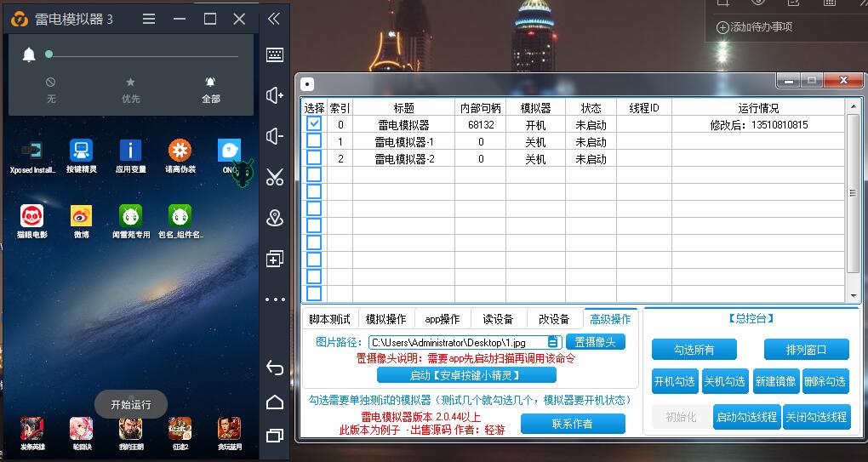Uncheck the 雷电模拟器 row 0 checkbox
The height and width of the screenshot is (462, 868).
pyautogui.click(x=314, y=123)
